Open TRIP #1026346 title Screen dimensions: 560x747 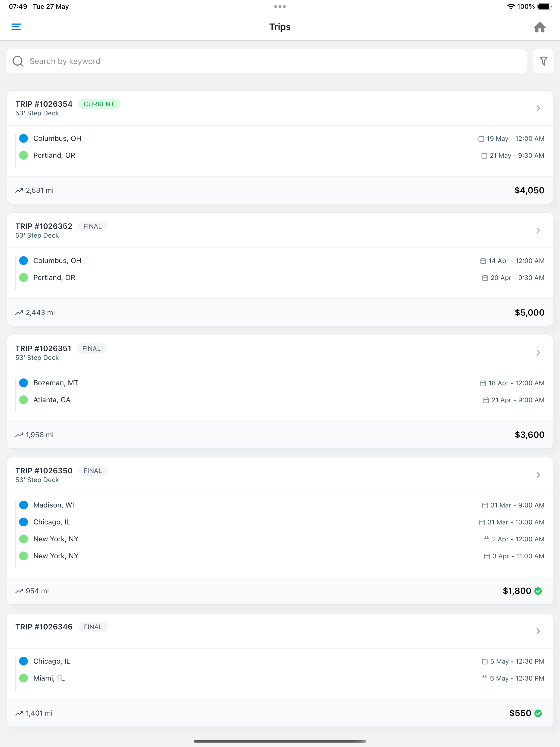coord(44,627)
